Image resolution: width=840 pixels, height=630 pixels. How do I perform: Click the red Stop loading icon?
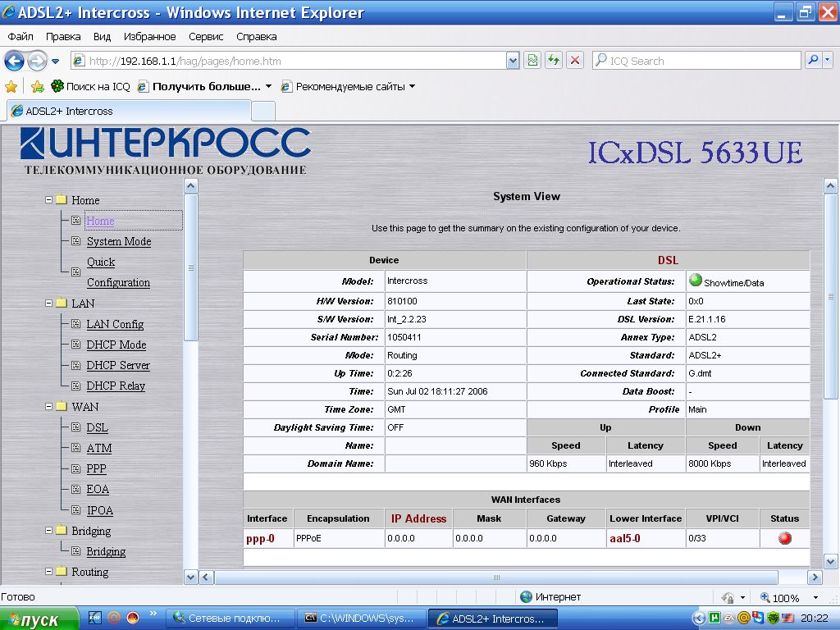[575, 61]
